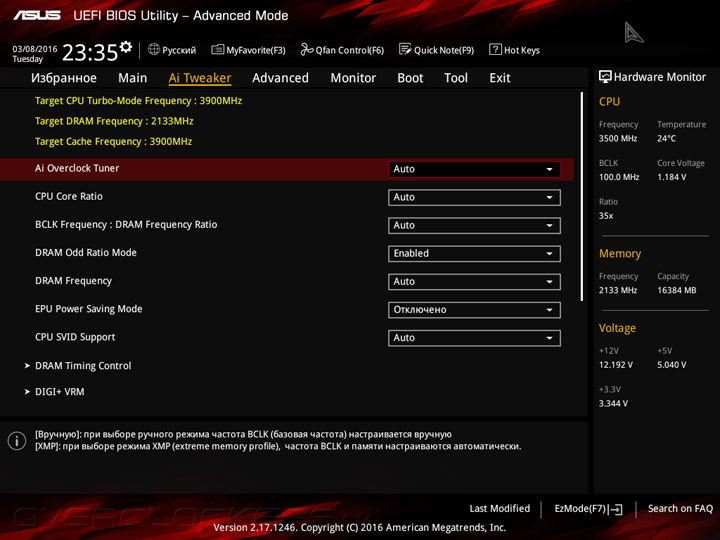Select the CPU SVID Support label
This screenshot has width=720, height=540.
pyautogui.click(x=75, y=337)
